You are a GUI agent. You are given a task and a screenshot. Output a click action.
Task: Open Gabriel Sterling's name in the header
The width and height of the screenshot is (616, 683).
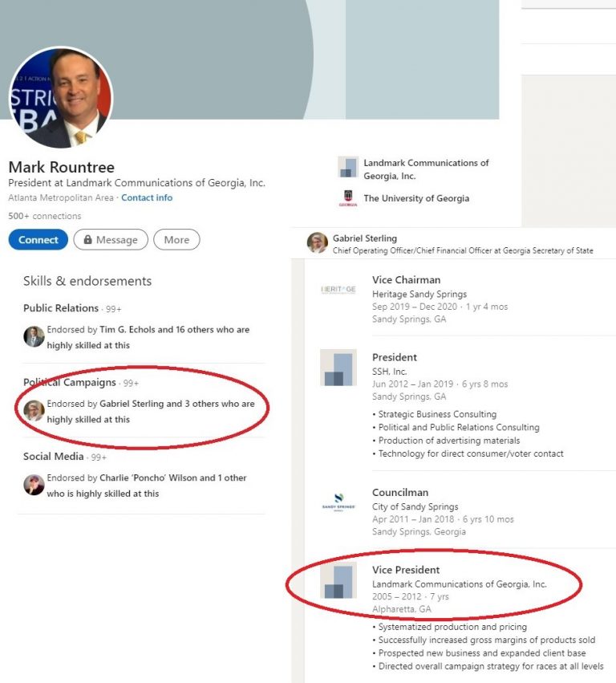(x=365, y=238)
